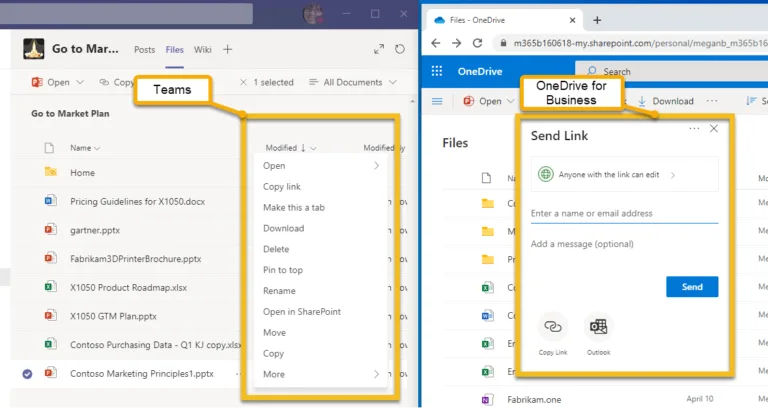Deselect the Contoso Marketing Principles1.pptx checkmark
Viewport: 768px width, 408px height.
click(27, 374)
